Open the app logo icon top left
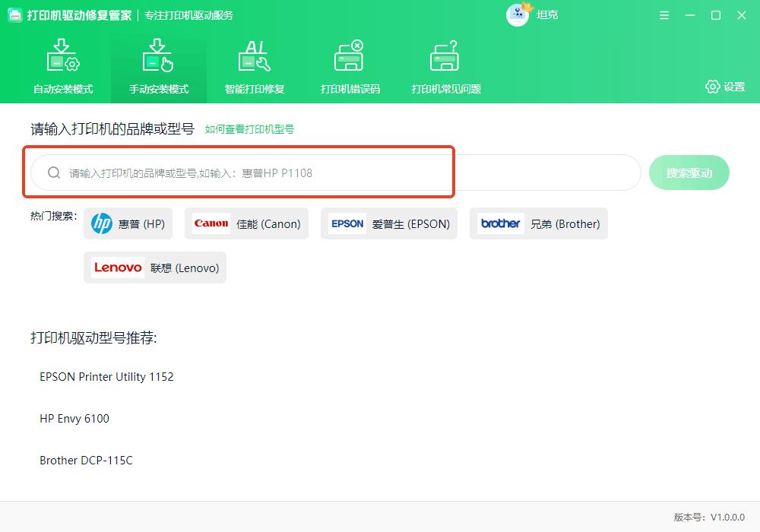The image size is (760, 532). coord(14,14)
